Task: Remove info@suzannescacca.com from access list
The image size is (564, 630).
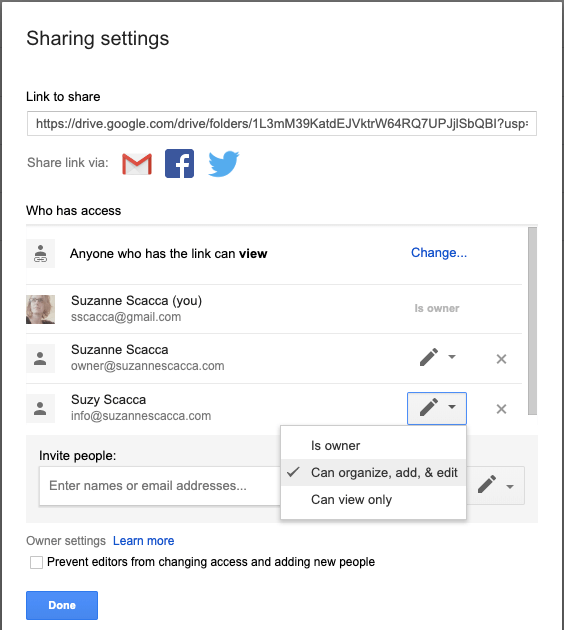Action: coord(501,409)
